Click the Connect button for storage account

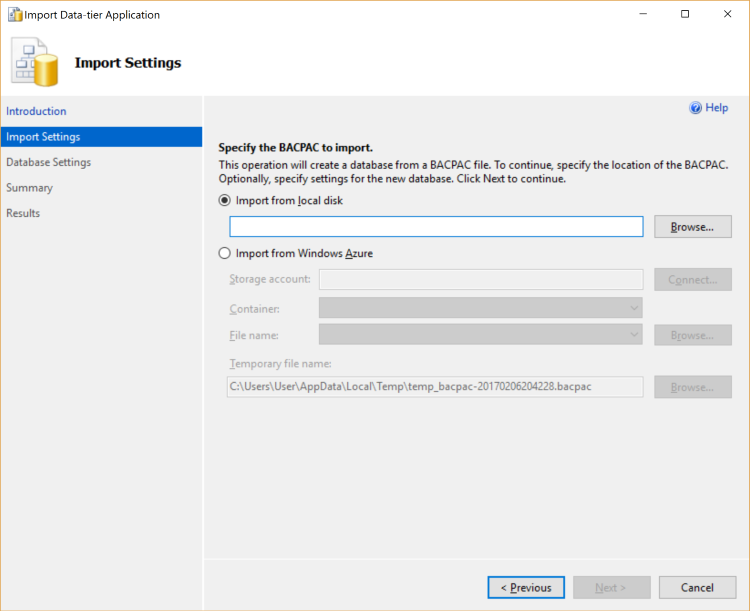click(x=692, y=280)
